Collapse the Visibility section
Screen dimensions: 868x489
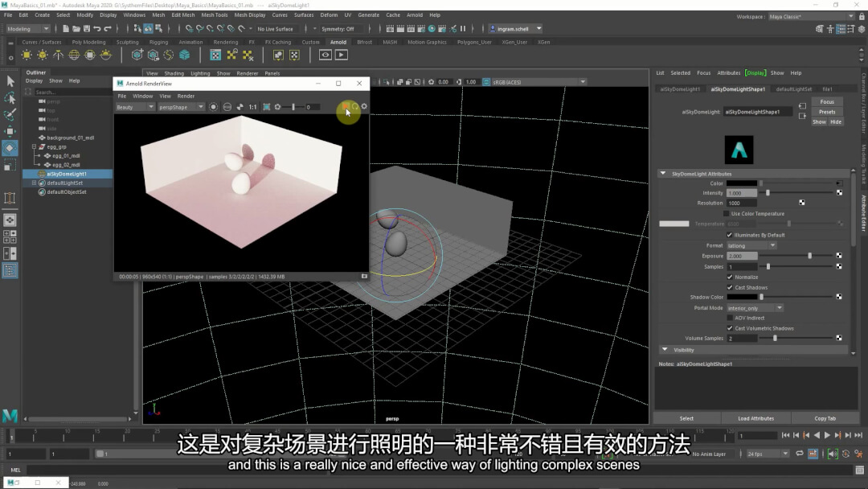(665, 350)
